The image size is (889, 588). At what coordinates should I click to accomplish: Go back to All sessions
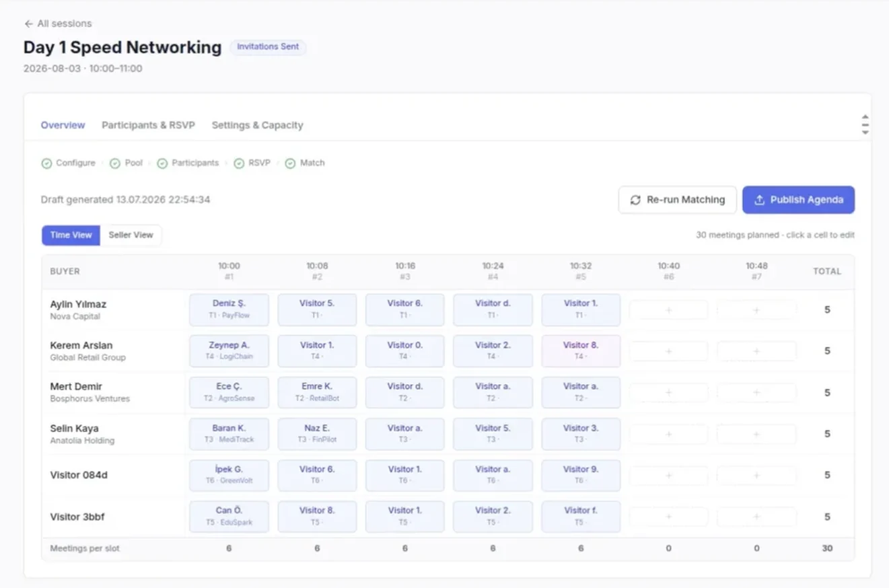[x=58, y=24]
